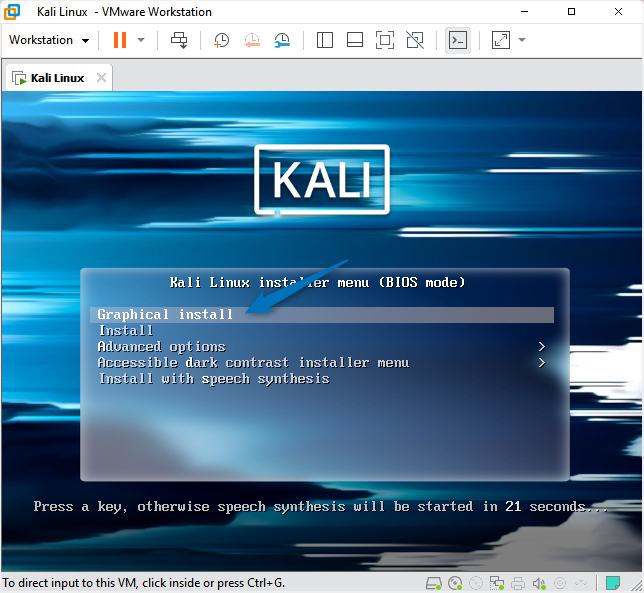Click the window resize grip corner
Viewport: 644px width, 593px height.
coord(637,586)
